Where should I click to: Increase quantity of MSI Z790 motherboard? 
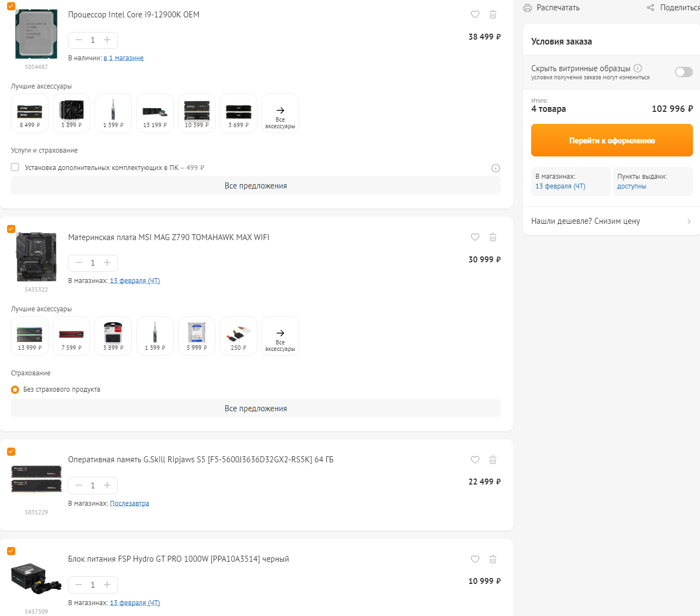pos(108,263)
